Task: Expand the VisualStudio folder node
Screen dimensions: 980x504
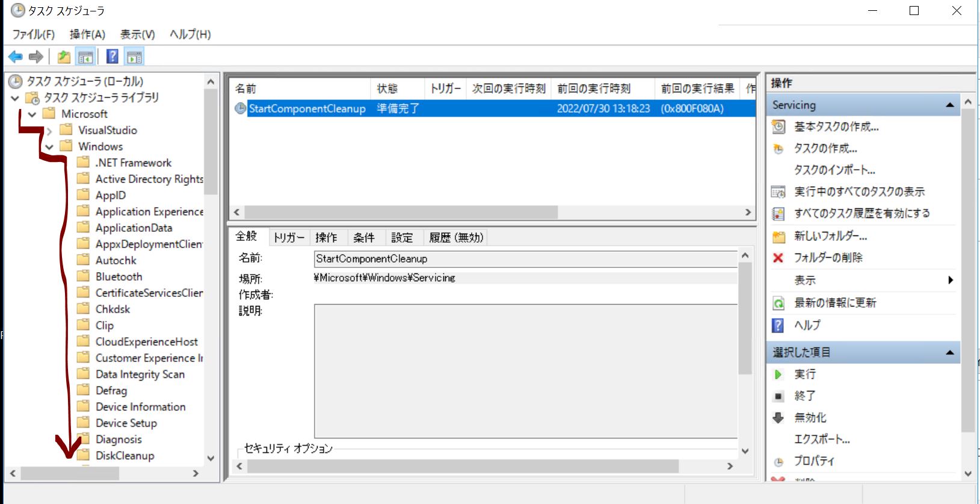Action: coord(49,131)
